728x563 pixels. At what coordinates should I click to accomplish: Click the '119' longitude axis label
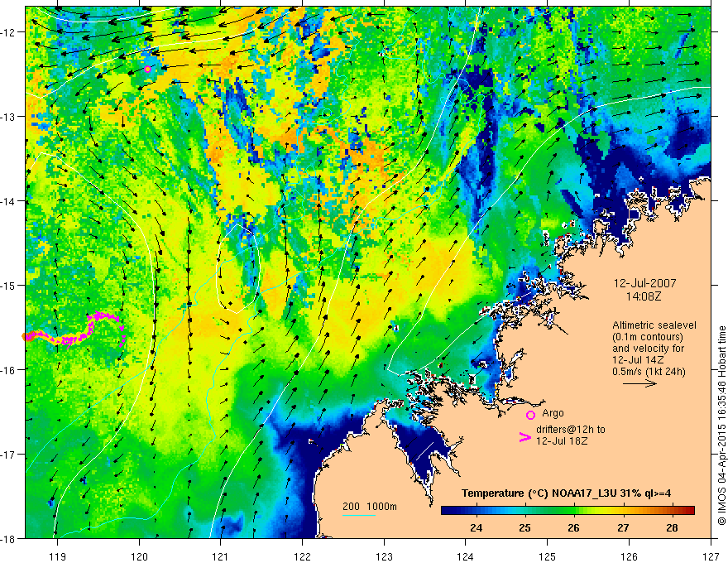click(58, 556)
